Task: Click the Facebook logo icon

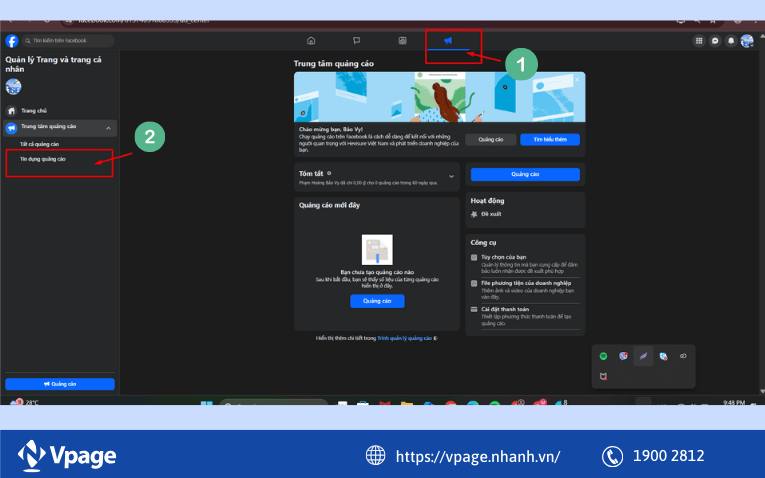Action: (x=12, y=40)
